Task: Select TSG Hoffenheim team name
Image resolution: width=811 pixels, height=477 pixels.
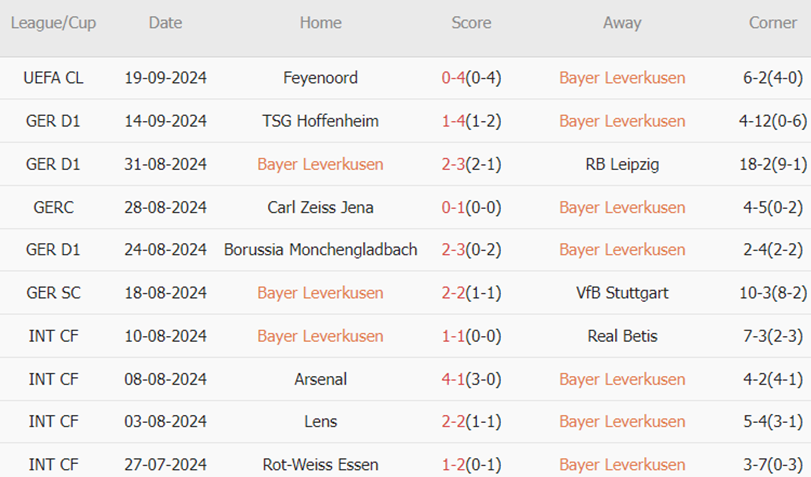Action: point(320,121)
